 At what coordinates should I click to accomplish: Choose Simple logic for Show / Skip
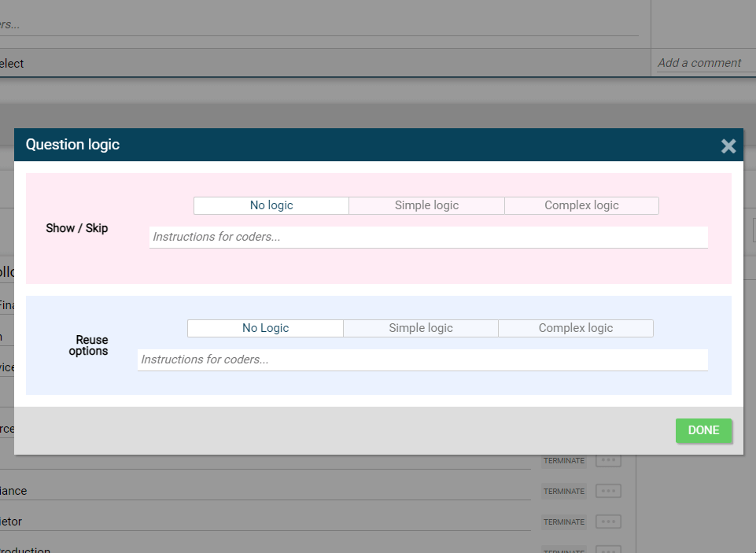click(x=426, y=205)
